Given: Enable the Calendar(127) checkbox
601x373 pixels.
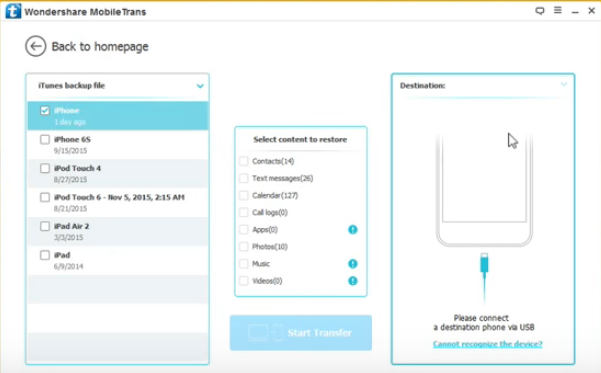Looking at the screenshot, I should 244,196.
